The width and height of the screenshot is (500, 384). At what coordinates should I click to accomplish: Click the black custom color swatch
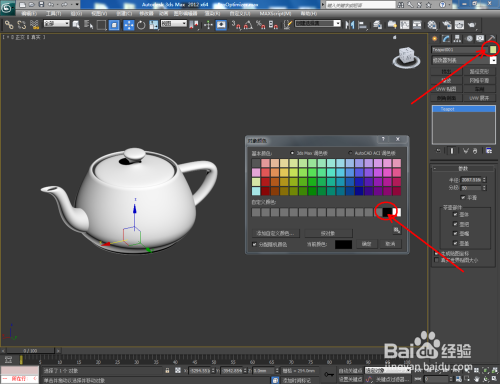coord(387,212)
